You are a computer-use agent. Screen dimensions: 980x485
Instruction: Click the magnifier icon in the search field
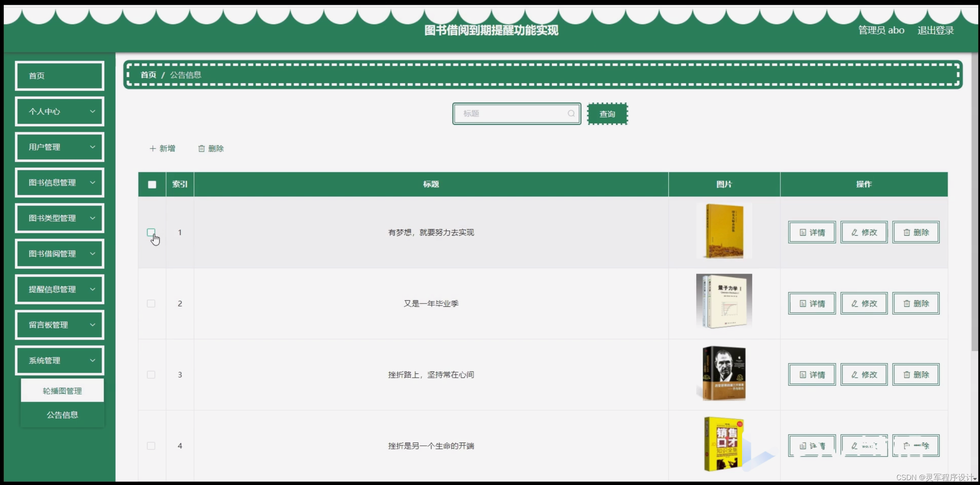point(571,114)
